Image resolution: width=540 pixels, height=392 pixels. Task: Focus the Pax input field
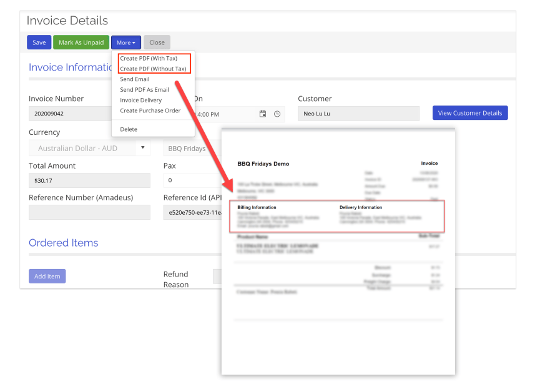point(191,180)
